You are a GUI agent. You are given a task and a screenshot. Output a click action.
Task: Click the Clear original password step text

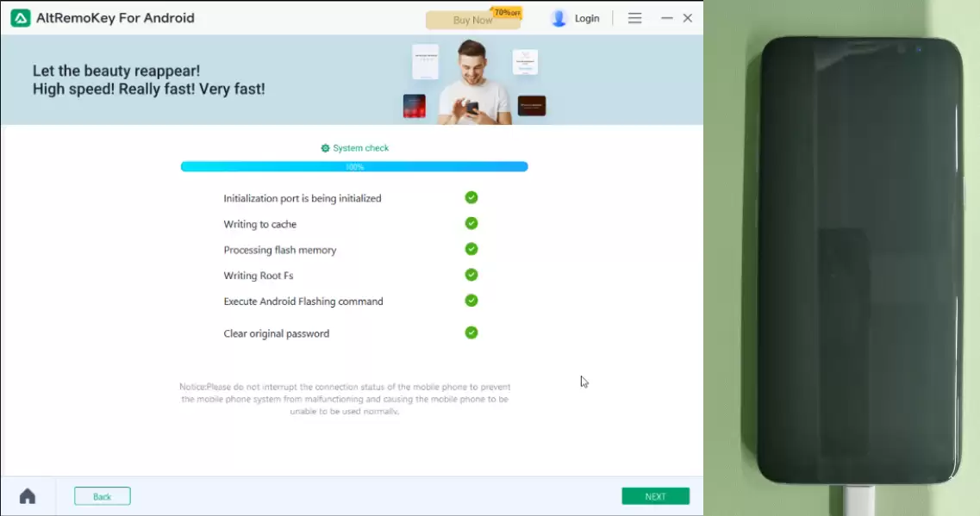277,333
